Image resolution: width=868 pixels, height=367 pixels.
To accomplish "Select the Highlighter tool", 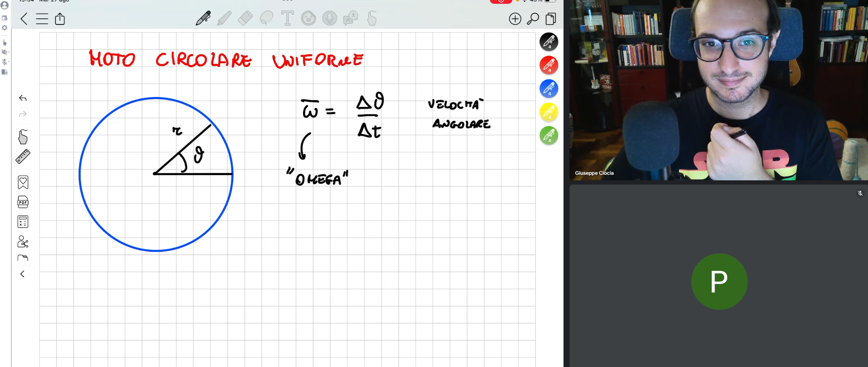I will [224, 18].
